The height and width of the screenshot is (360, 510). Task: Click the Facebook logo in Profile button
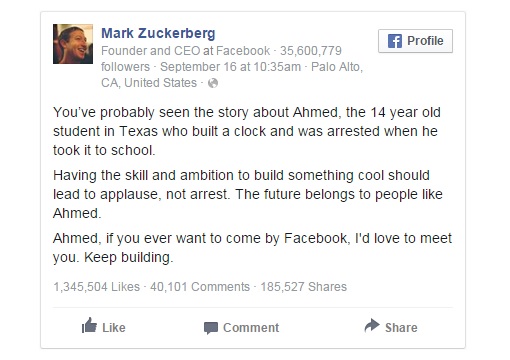(x=395, y=41)
